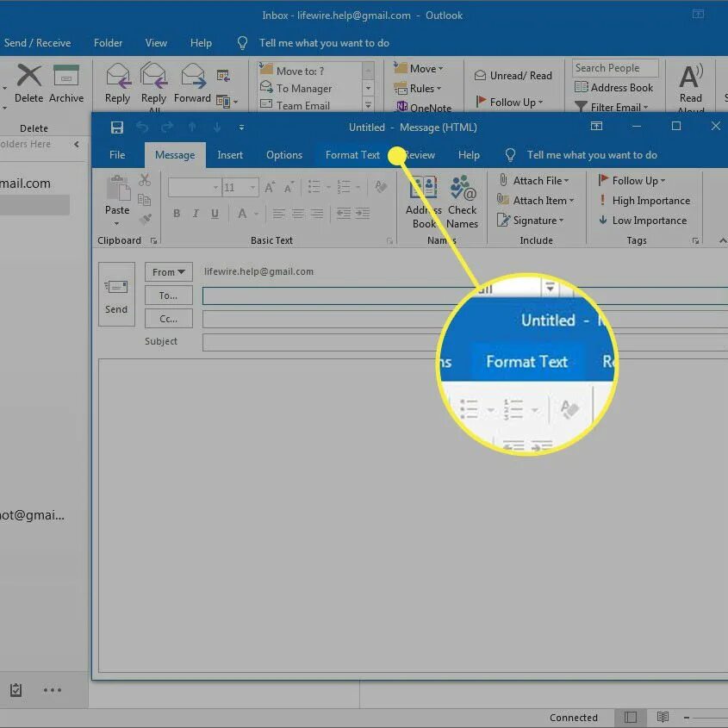The image size is (728, 728).
Task: Click the Format Painter brush icon
Action: tap(146, 219)
